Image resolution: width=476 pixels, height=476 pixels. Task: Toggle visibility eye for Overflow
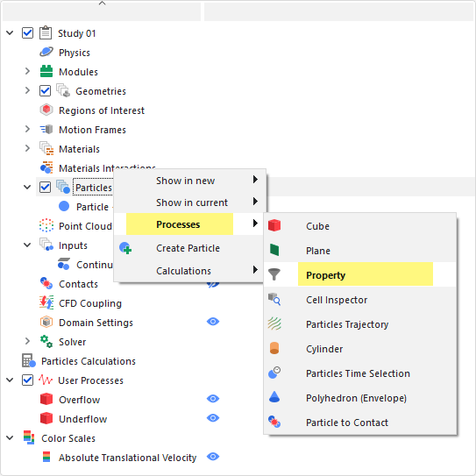click(213, 399)
